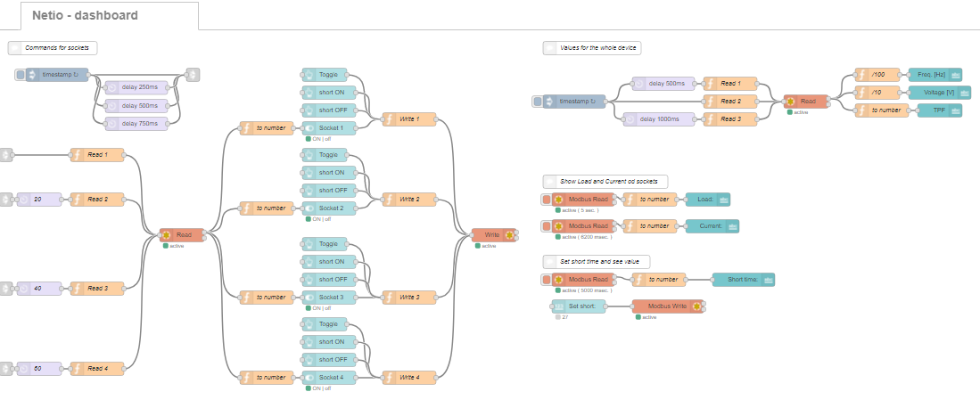Screen dimensions: 980x400
Task: Select the short OFF button wired to Write 3
Action: (329, 280)
